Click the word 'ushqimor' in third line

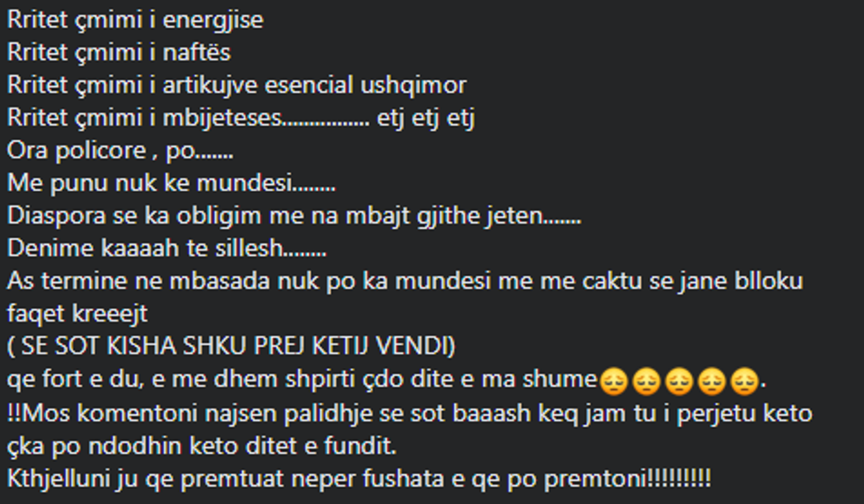point(413,85)
